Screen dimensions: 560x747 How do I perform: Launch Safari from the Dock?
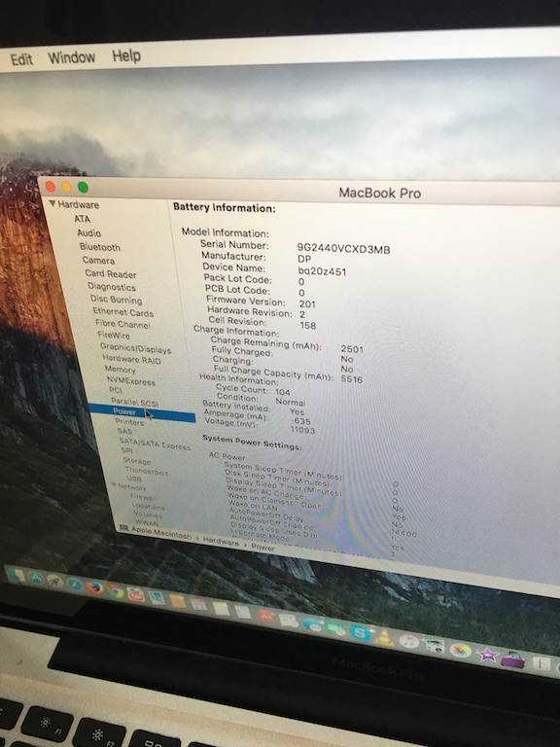point(75,584)
